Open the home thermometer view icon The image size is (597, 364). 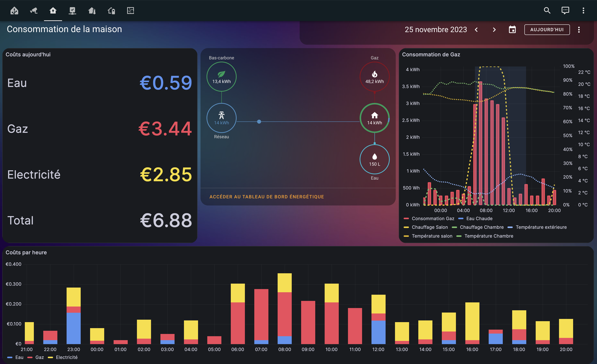click(x=92, y=10)
